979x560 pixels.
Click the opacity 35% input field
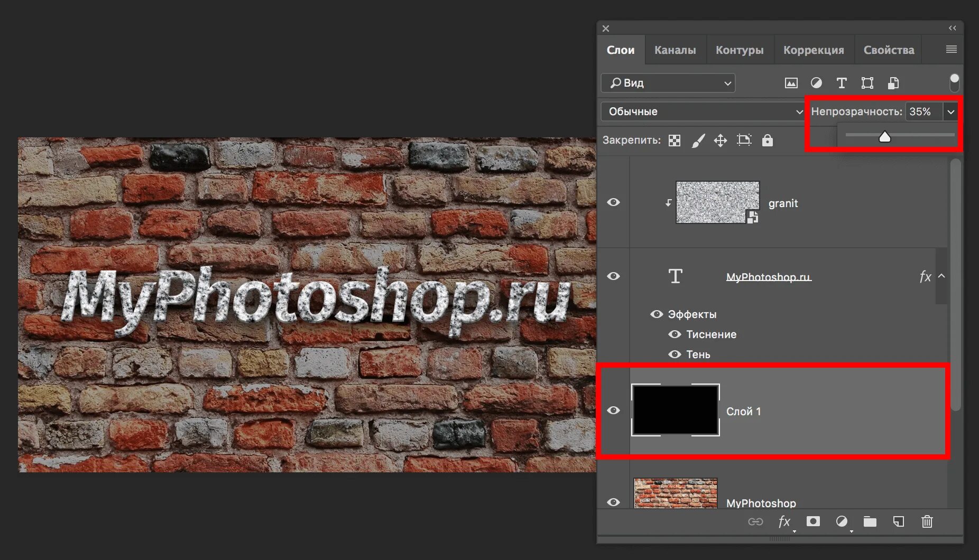click(923, 111)
